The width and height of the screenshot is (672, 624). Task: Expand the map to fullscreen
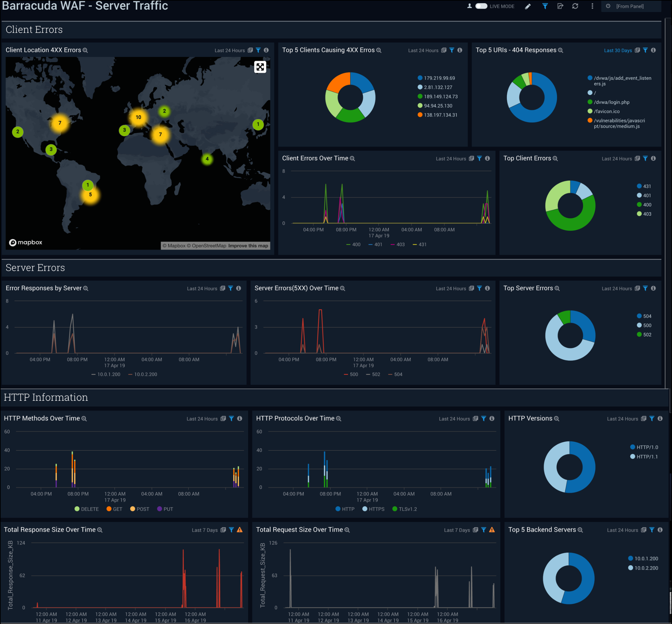tap(260, 67)
